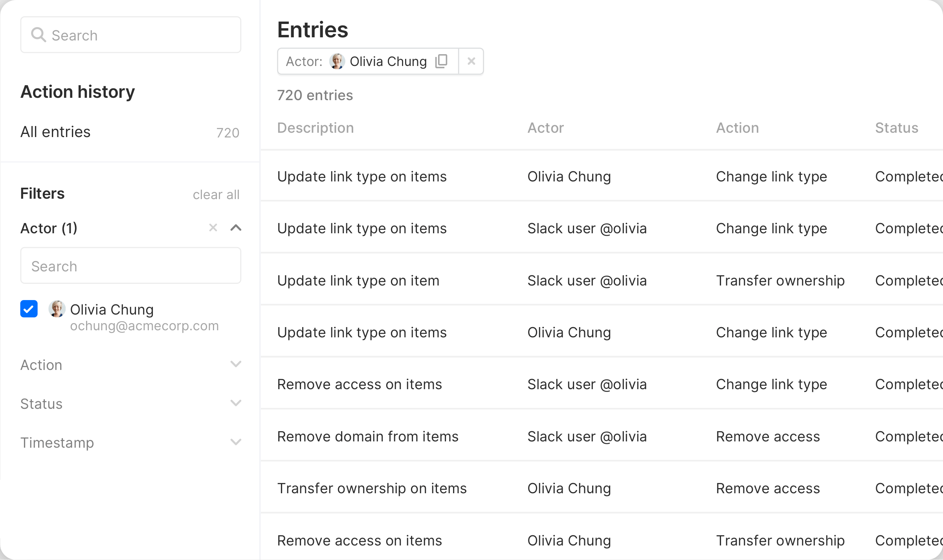Click the top Search field
Image resolution: width=943 pixels, height=560 pixels.
tap(130, 35)
